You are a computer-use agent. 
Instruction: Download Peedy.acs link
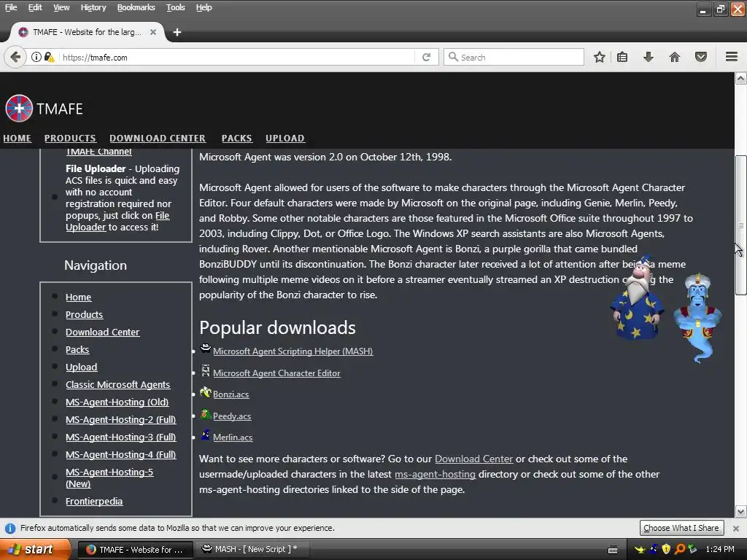tap(232, 416)
